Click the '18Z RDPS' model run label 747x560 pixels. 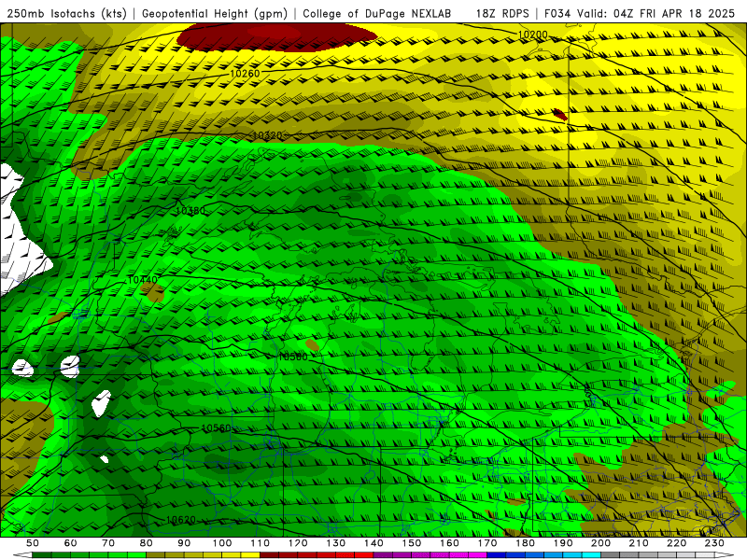point(502,14)
